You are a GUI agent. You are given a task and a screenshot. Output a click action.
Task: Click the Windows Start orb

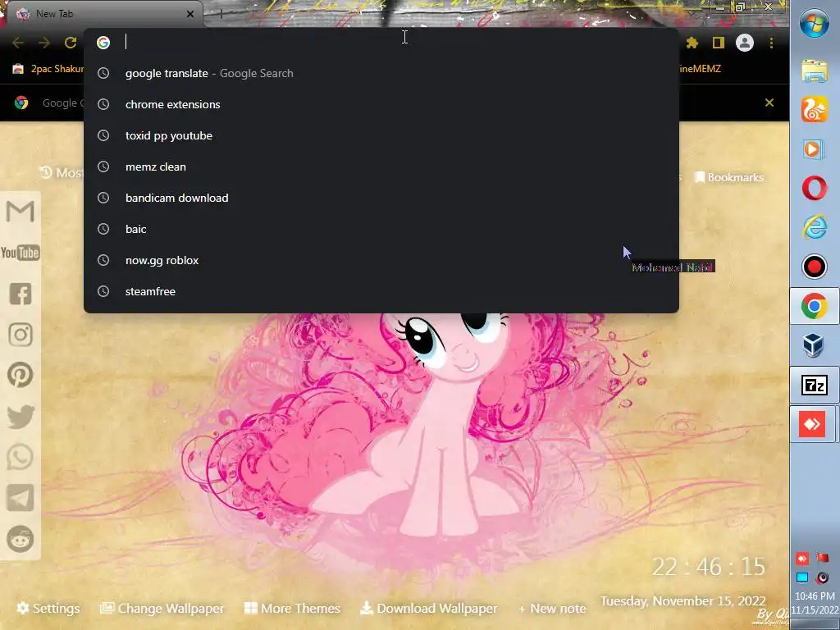point(815,24)
